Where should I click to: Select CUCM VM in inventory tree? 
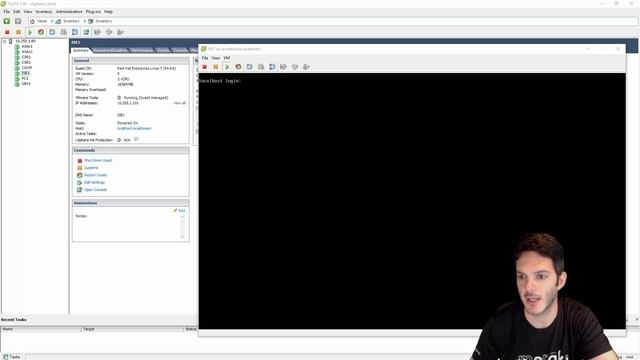click(x=27, y=68)
